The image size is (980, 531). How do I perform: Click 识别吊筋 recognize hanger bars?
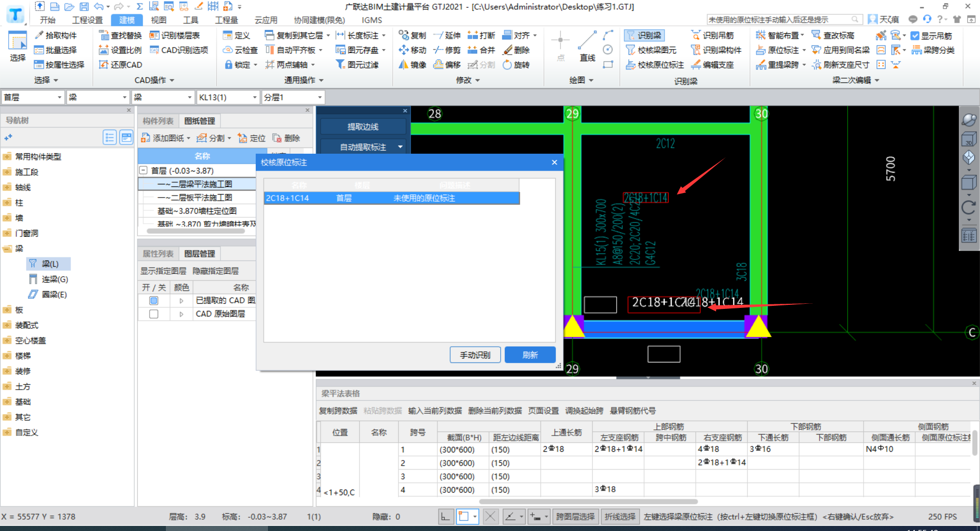click(713, 35)
